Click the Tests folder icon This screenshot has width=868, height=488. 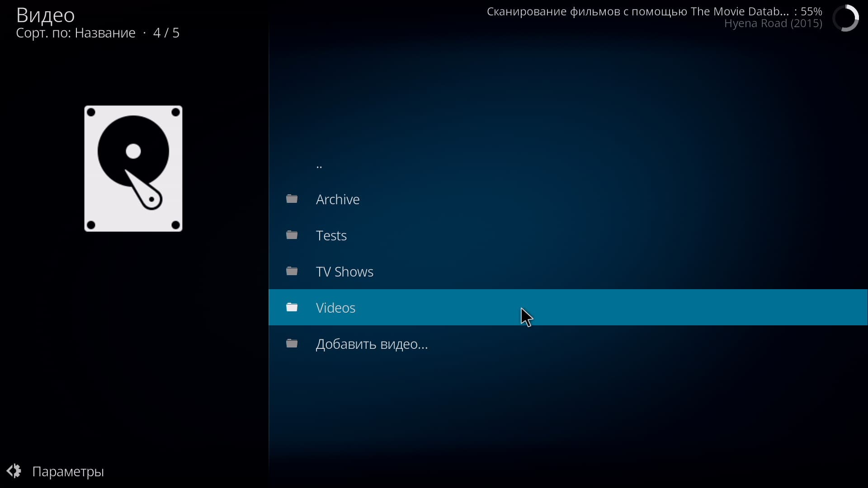click(292, 235)
